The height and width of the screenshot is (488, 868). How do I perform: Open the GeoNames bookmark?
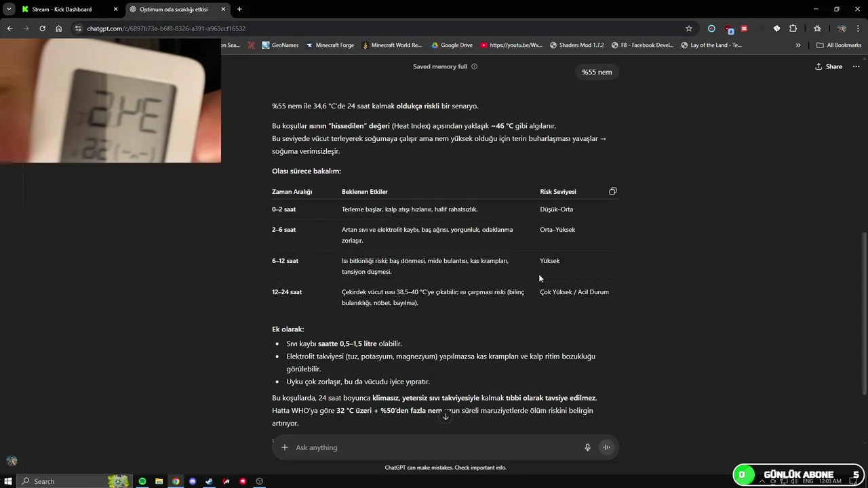click(x=280, y=45)
